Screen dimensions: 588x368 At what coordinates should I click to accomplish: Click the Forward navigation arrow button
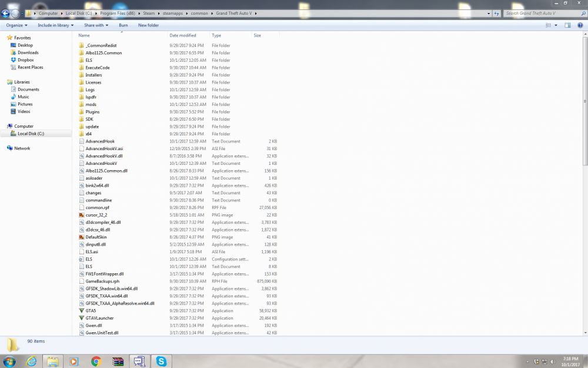(15, 14)
